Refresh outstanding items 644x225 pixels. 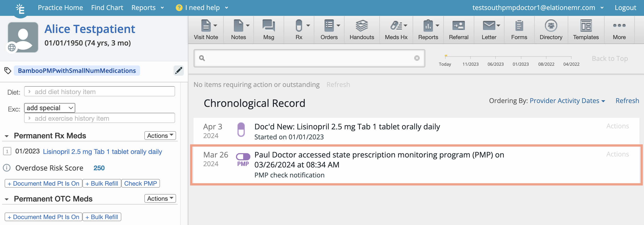[338, 85]
